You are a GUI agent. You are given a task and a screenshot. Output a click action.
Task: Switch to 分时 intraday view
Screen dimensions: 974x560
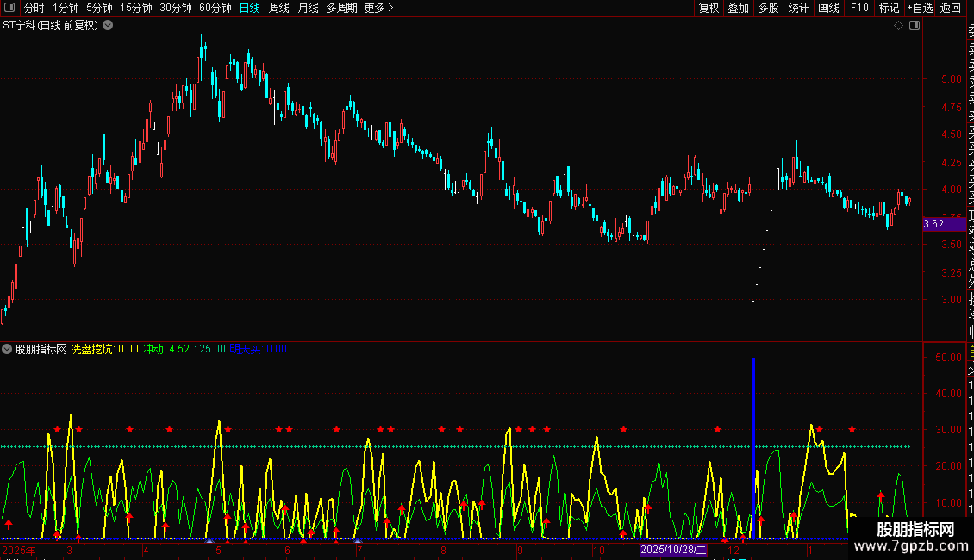click(x=34, y=8)
